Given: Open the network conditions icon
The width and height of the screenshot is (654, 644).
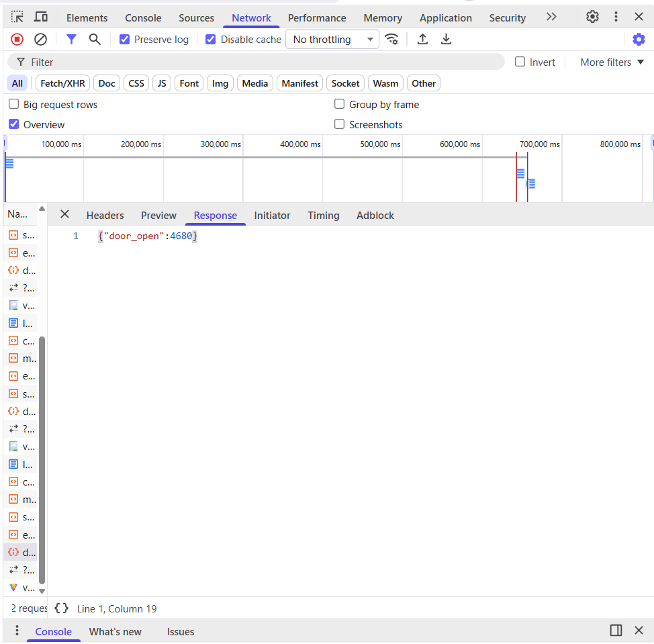Looking at the screenshot, I should tap(391, 40).
